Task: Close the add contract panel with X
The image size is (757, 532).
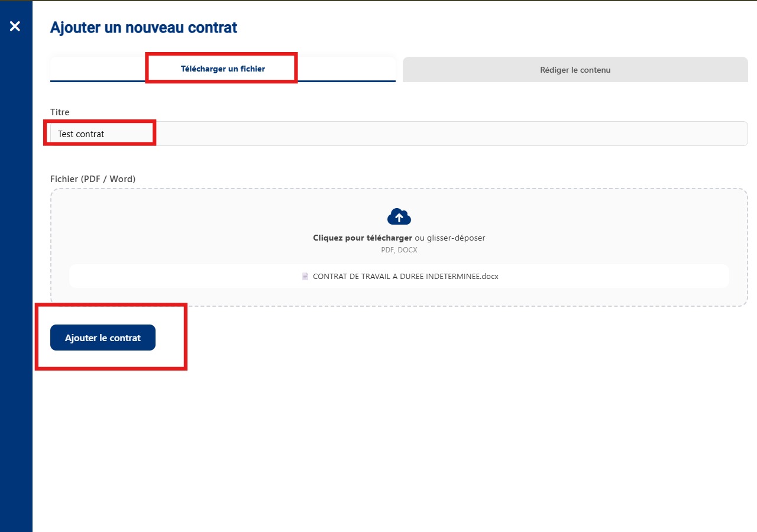Action: (15, 26)
